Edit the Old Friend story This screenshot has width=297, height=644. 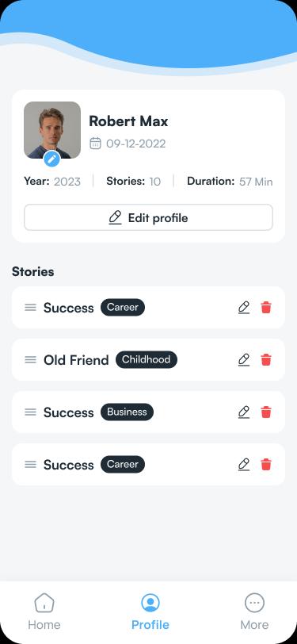(x=244, y=360)
